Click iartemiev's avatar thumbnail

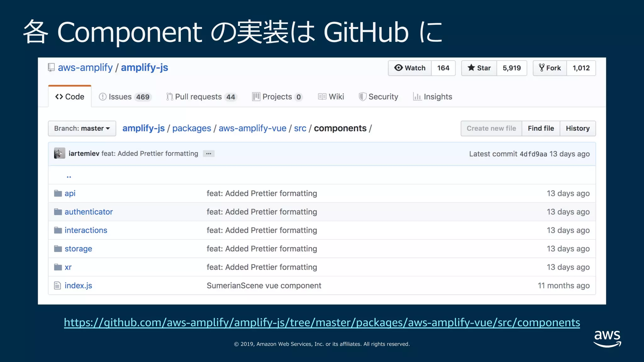[x=59, y=153]
